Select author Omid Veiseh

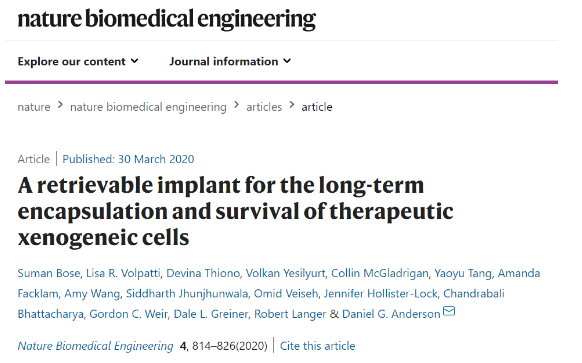click(286, 294)
